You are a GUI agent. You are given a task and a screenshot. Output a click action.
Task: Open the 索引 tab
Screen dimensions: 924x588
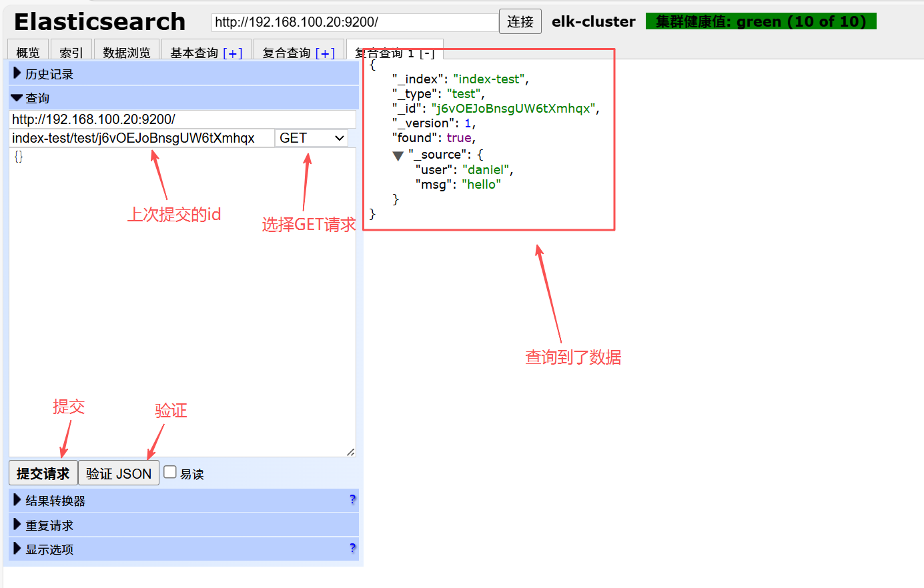click(x=71, y=52)
